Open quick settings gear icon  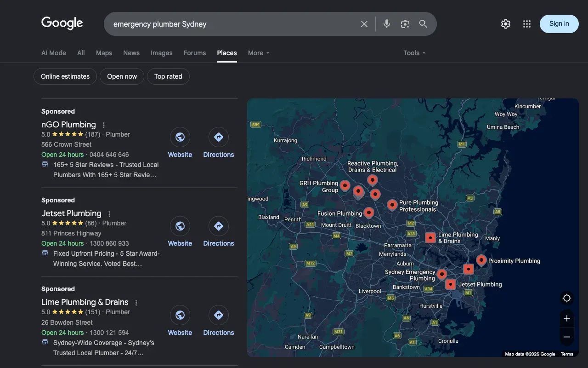(x=506, y=24)
